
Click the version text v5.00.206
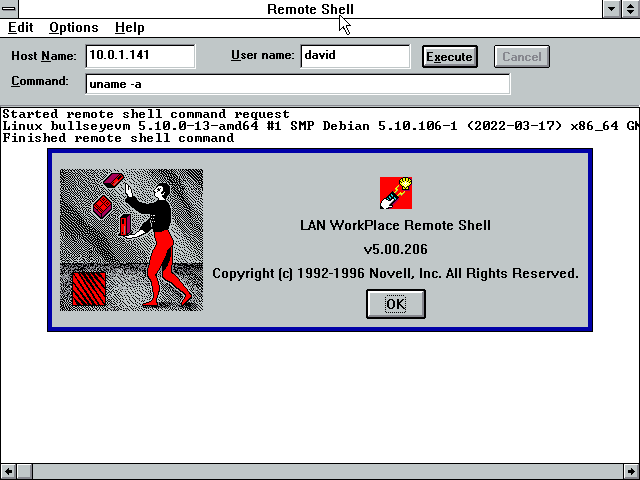pos(396,249)
